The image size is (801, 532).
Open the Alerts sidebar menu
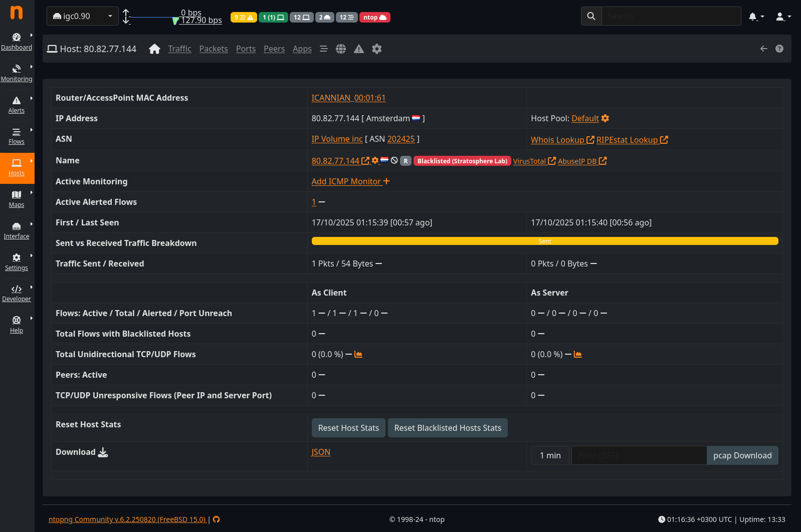click(17, 105)
